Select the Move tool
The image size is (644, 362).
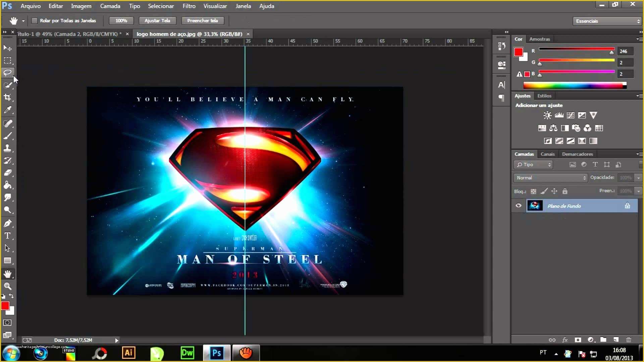7,48
